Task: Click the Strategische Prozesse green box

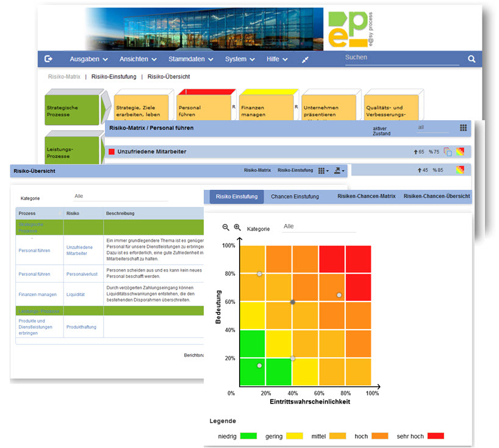Action: point(72,110)
